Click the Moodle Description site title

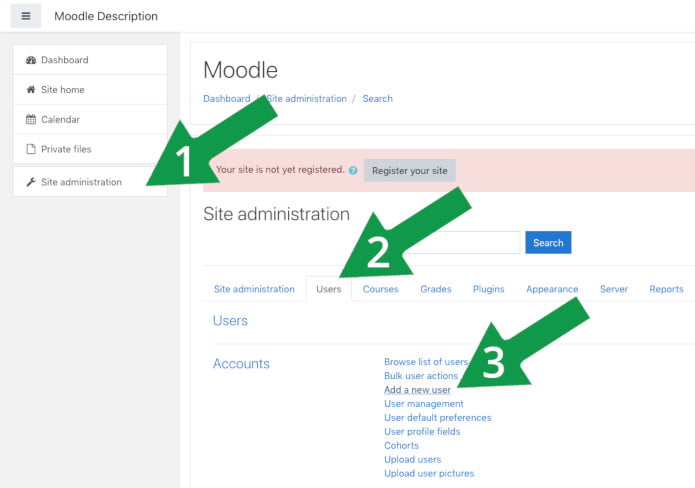click(x=106, y=16)
